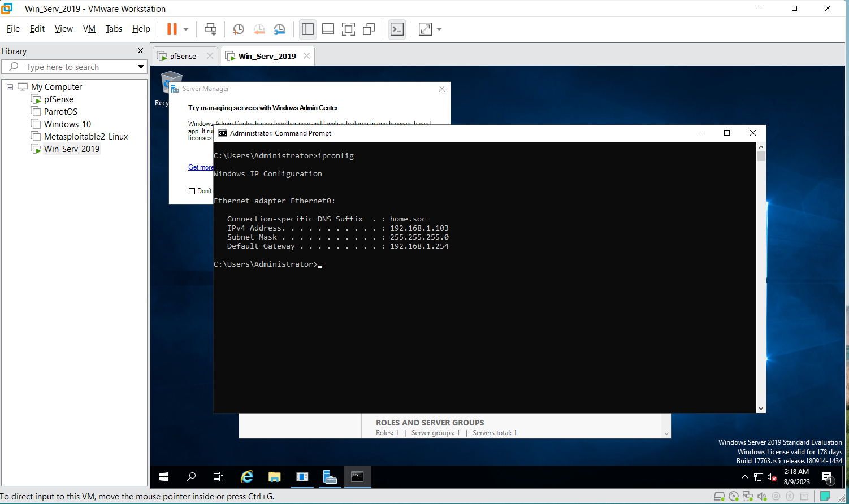Image resolution: width=849 pixels, height=504 pixels.
Task: Open the Edit menu
Action: click(x=37, y=29)
